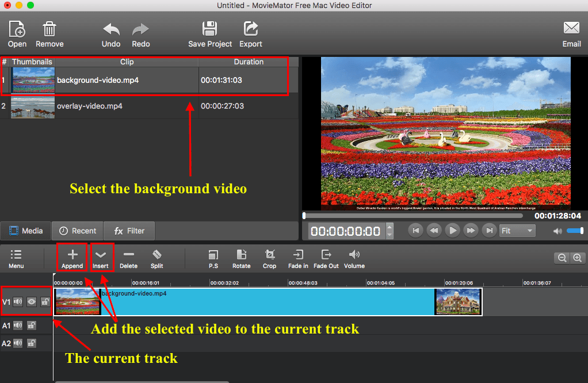This screenshot has width=588, height=383.
Task: Undo the last action
Action: pyautogui.click(x=111, y=35)
